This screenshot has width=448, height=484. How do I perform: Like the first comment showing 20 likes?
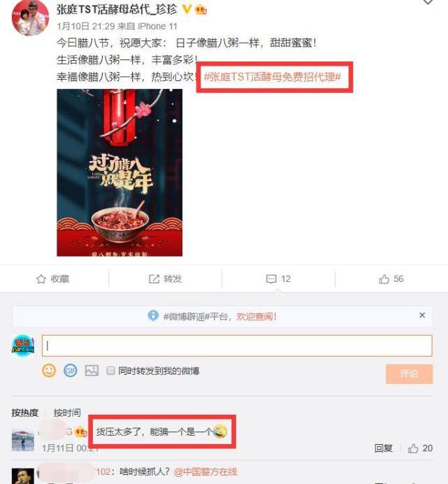click(413, 448)
